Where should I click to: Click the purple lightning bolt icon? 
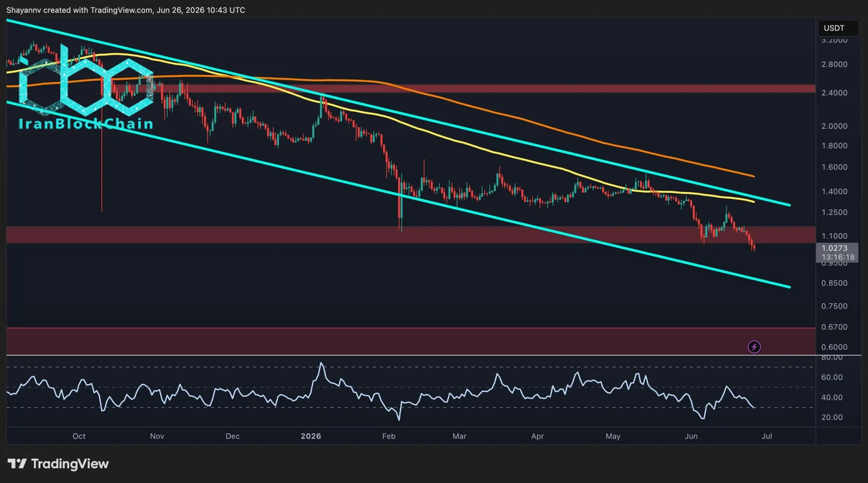pos(754,347)
